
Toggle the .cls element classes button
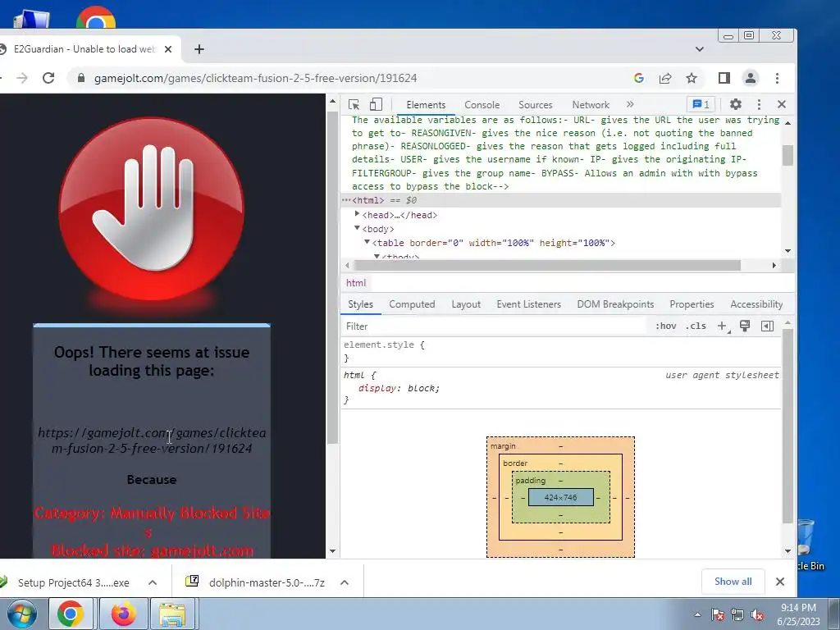tap(696, 326)
